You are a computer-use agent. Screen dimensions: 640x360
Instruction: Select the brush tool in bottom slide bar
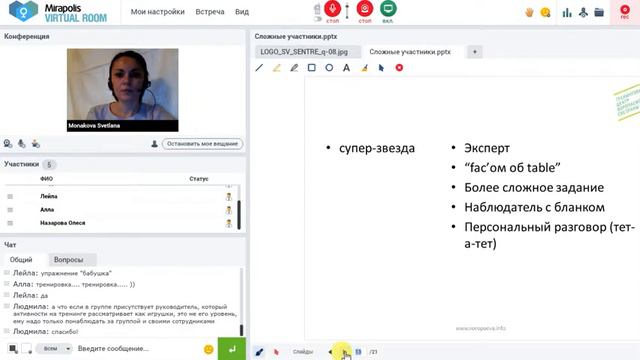(x=259, y=352)
